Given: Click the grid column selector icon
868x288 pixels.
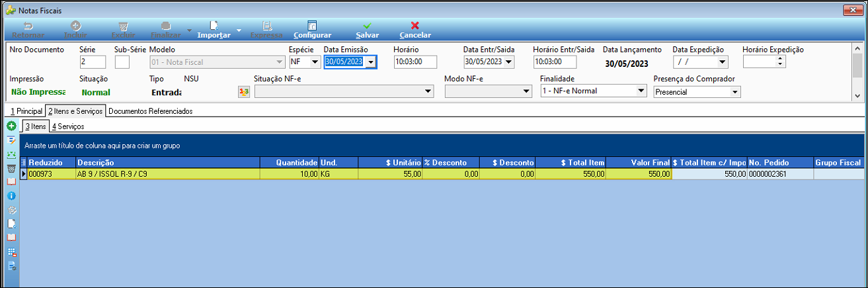Looking at the screenshot, I should pyautogui.click(x=24, y=162).
